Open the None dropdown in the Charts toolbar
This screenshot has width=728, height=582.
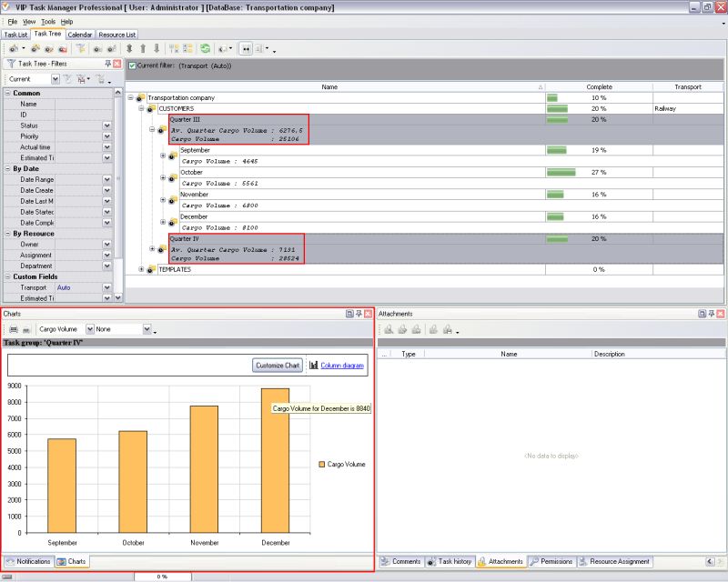147,329
